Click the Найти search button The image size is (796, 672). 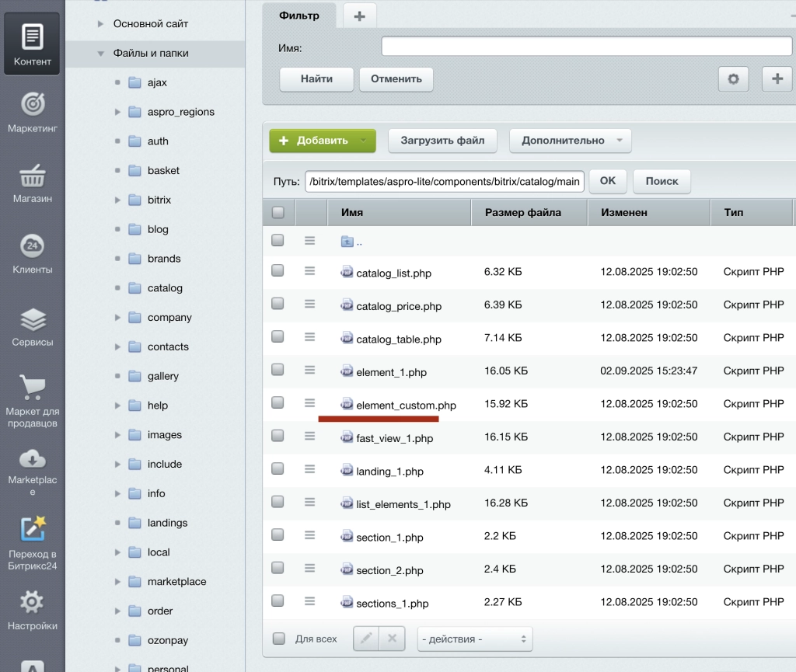click(x=316, y=78)
